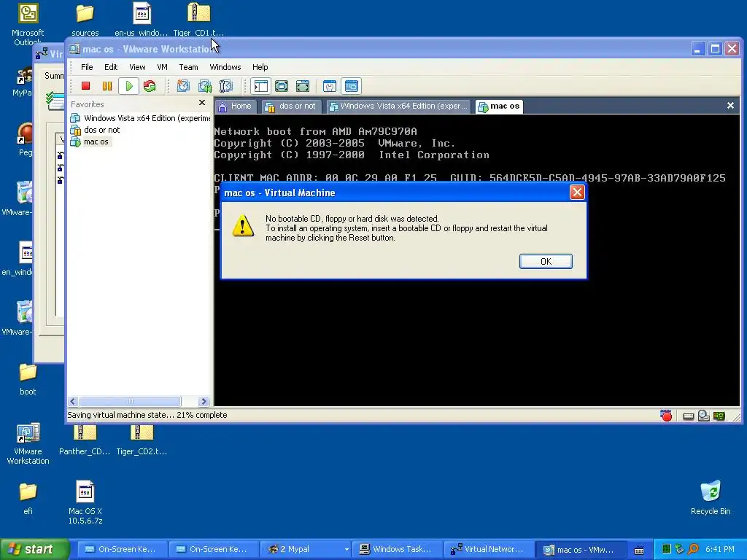Click the Favorites scrollbar right arrow
Viewport: 747px width, 560px height.
204,402
